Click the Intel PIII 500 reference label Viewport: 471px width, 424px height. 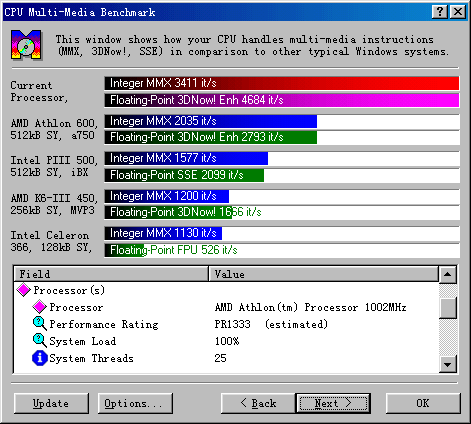[x=54, y=166]
